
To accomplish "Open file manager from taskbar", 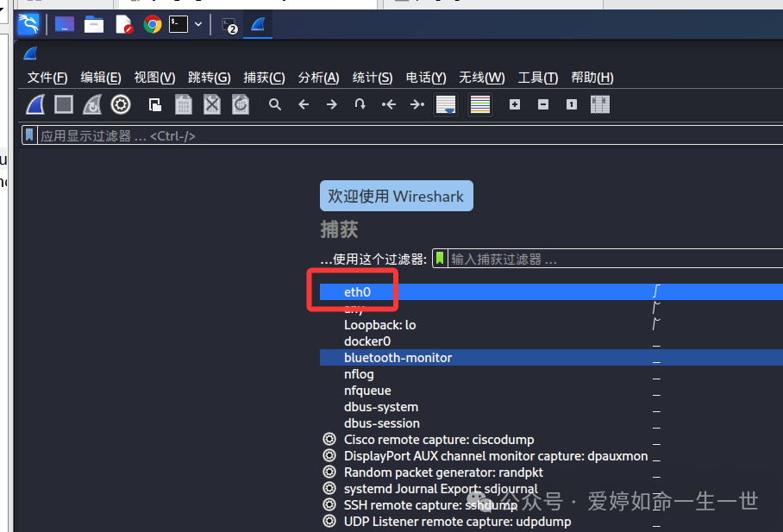I will (x=94, y=24).
